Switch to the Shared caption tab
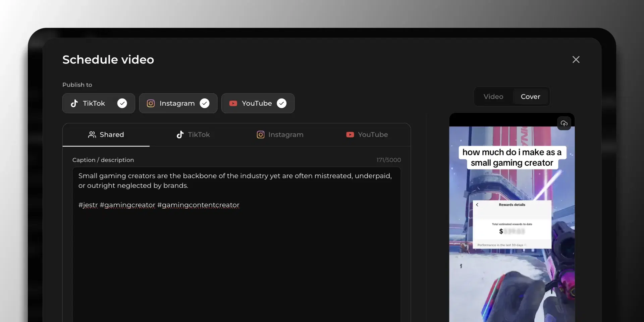The image size is (644, 322). tap(106, 135)
